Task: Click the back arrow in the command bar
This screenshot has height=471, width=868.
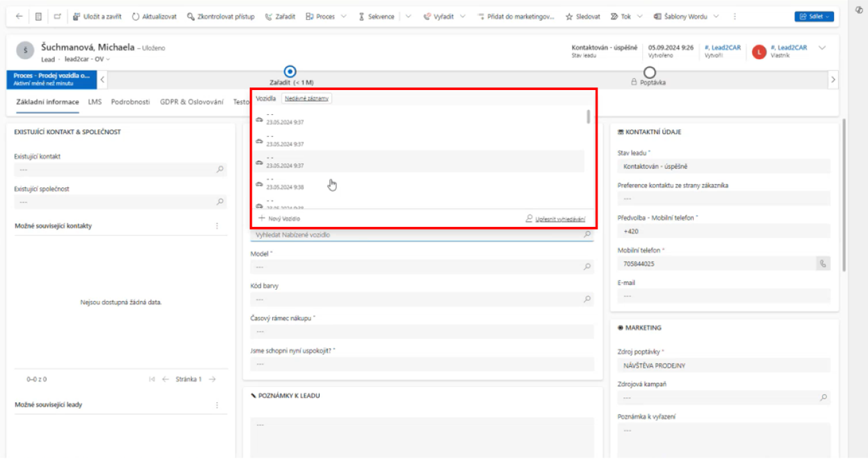Action: click(19, 17)
